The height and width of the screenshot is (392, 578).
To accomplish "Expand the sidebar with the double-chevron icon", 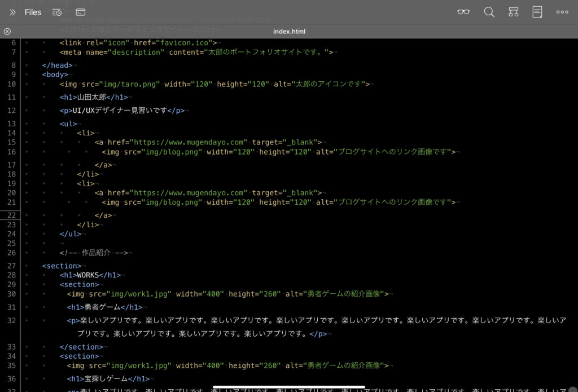I will 12,12.
